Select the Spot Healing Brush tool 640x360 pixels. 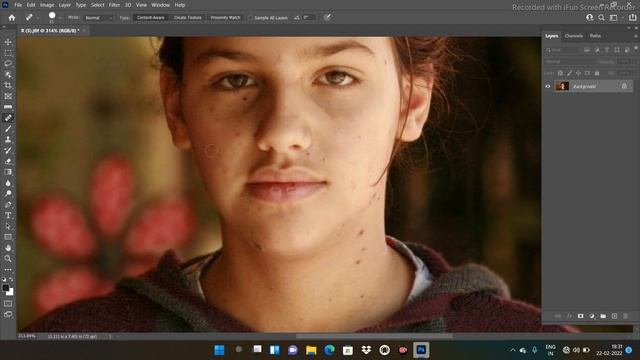point(8,118)
